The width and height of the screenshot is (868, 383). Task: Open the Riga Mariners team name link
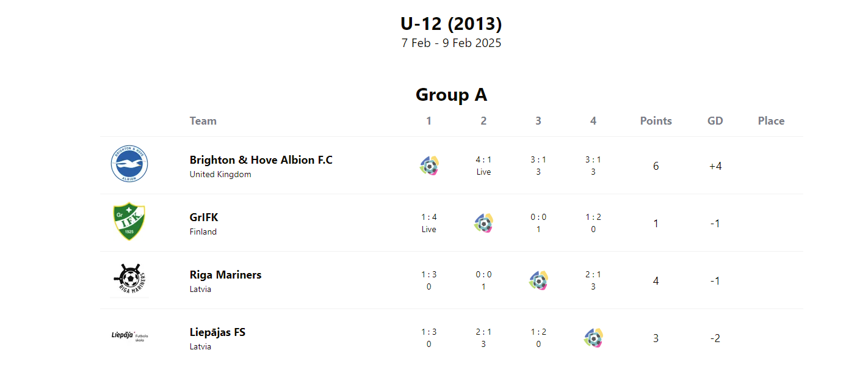tap(226, 274)
